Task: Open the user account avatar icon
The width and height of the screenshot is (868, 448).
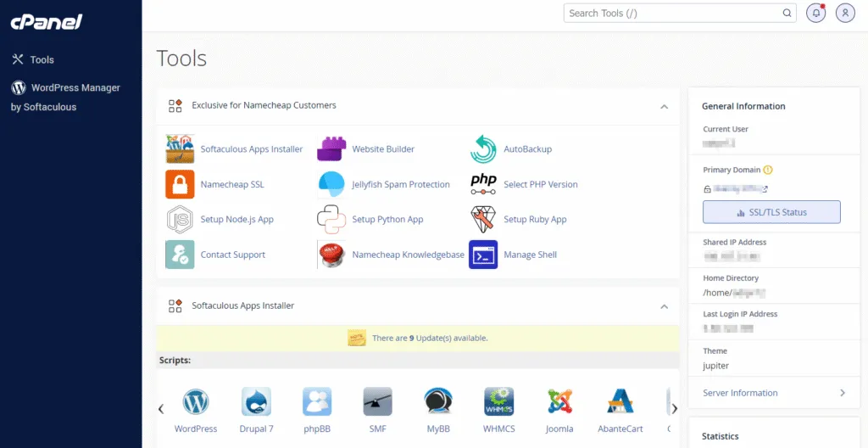Action: pos(845,14)
